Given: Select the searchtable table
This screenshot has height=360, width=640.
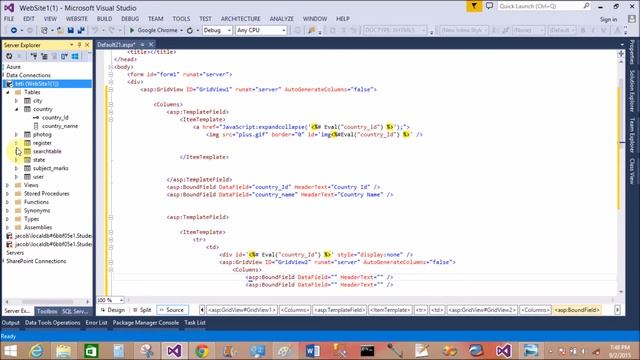Looking at the screenshot, I should tap(47, 151).
